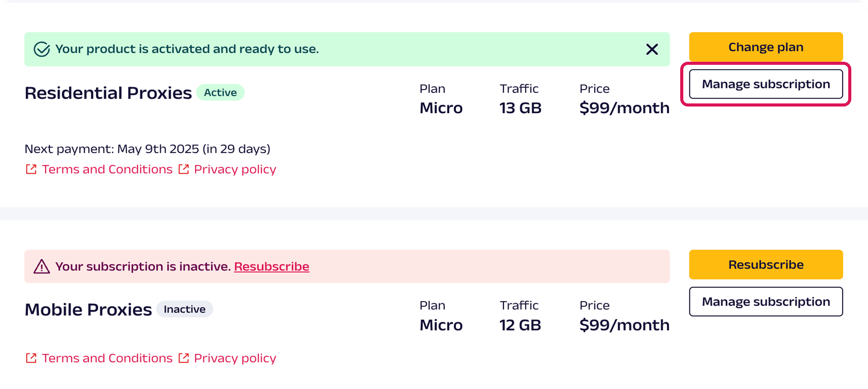Click the Change plan button
This screenshot has height=389, width=868.
pos(765,47)
